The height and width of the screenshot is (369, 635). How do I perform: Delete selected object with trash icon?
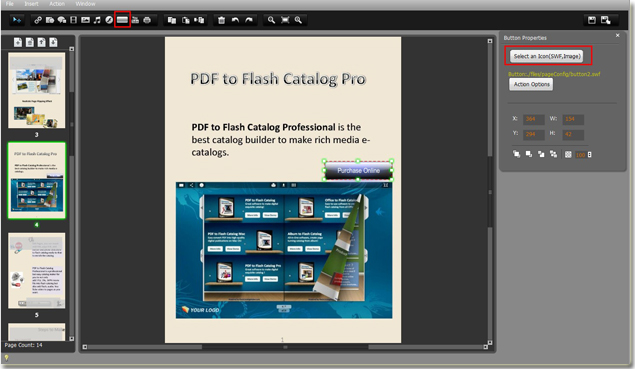[x=222, y=20]
